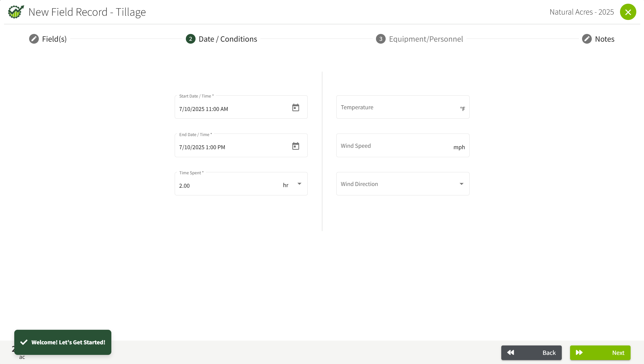Click the hr unit label in Time Spent
Screen dimensions: 644x364
(x=286, y=185)
